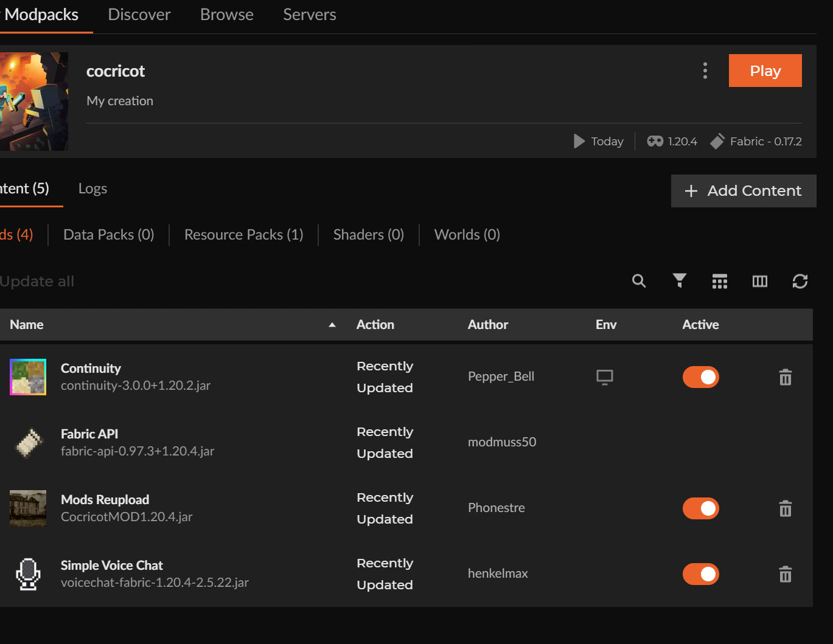
Task: Switch to grid view layout icon
Action: (720, 281)
